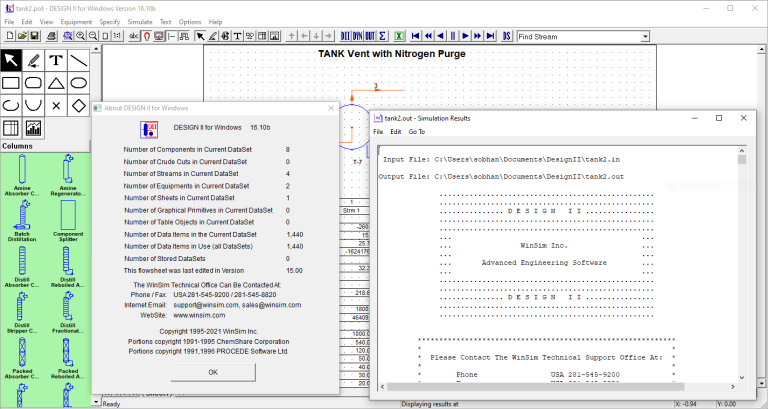This screenshot has height=409, width=768.
Task: Click the DYN dynamic simulation icon
Action: click(x=358, y=36)
